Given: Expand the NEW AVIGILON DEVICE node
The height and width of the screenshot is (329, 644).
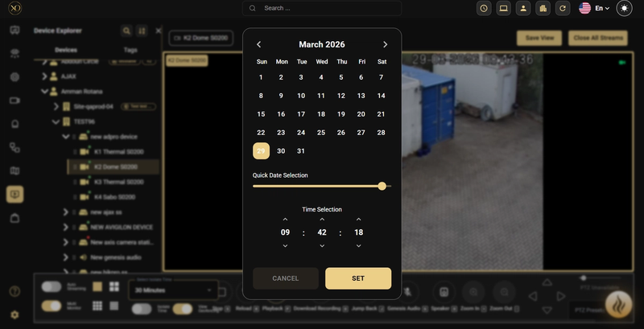Looking at the screenshot, I should tap(65, 228).
